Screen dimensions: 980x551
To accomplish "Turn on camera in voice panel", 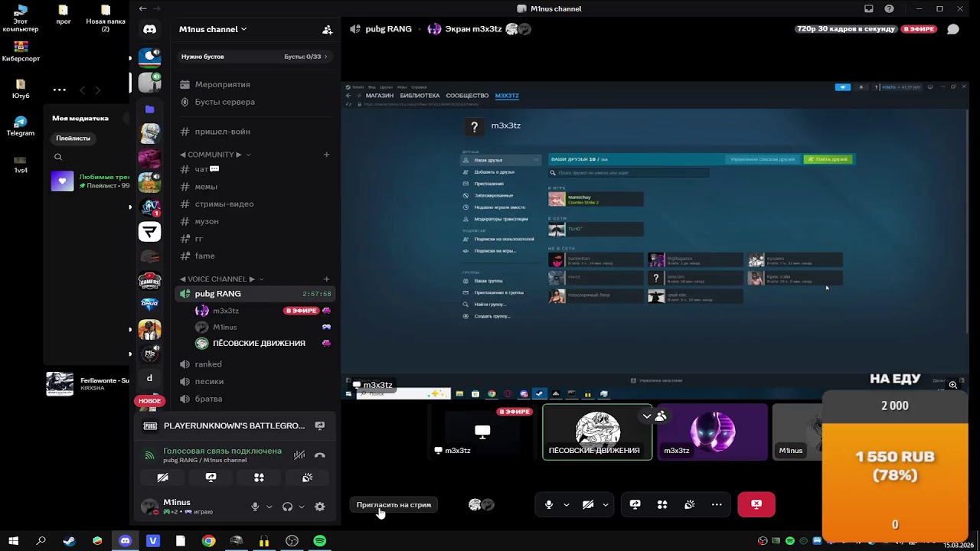I will (x=162, y=478).
